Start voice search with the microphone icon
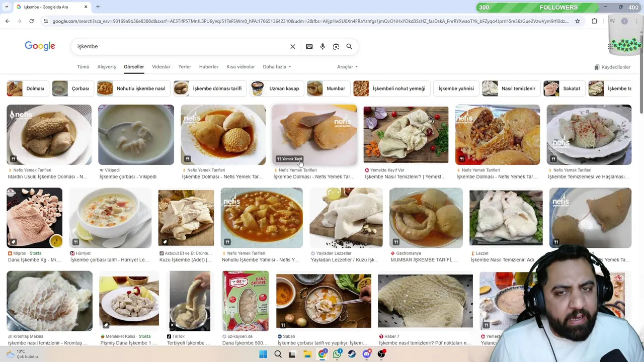The width and height of the screenshot is (644, 362). click(x=323, y=46)
